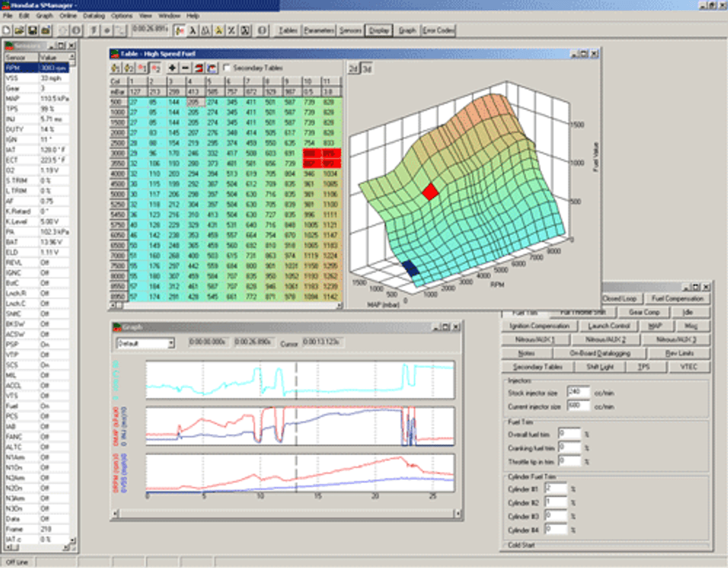Click the Tables toolbar button
728x568 pixels.
[288, 30]
